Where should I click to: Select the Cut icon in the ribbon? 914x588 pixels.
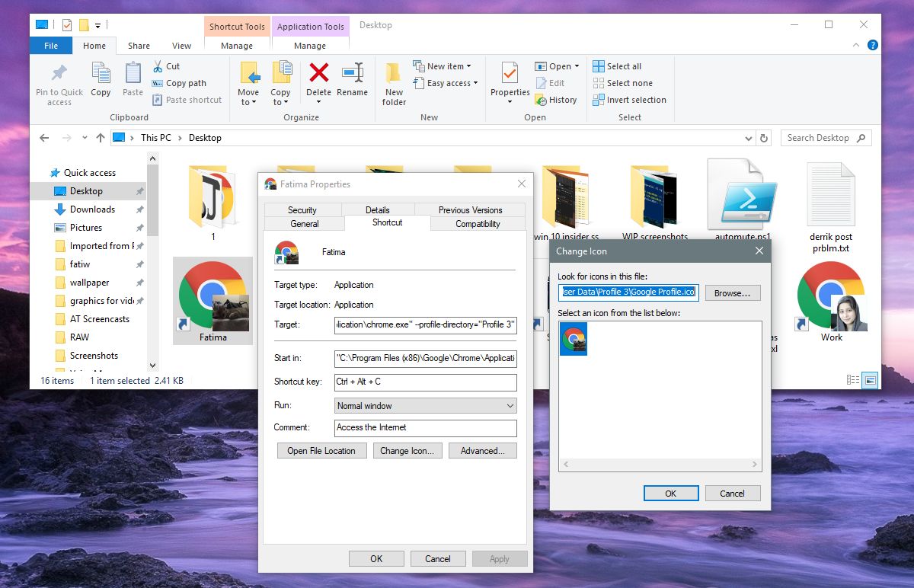pos(167,66)
